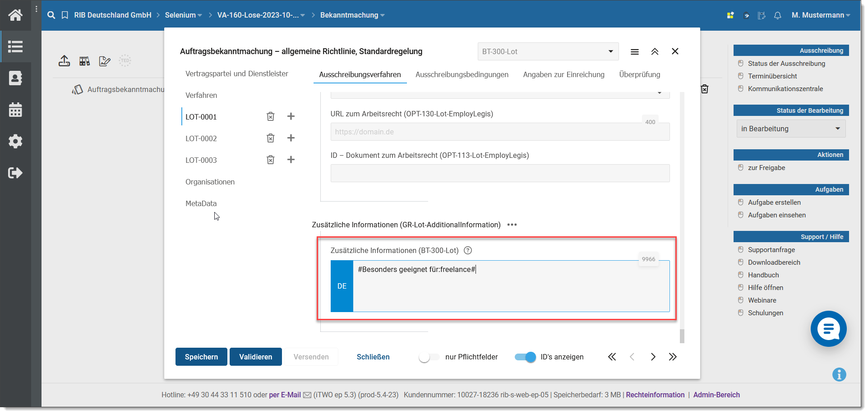Click the bookmark icon in header
The image size is (868, 414).
65,15
